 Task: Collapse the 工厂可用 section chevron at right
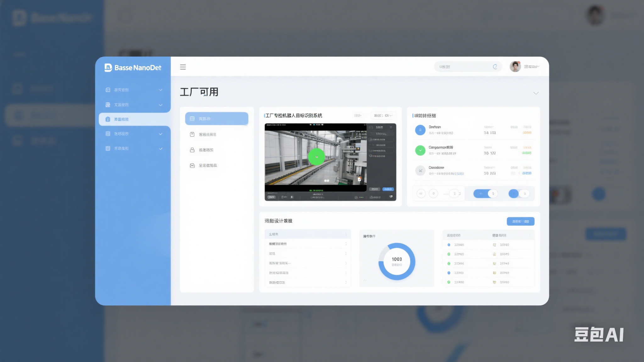pos(536,93)
